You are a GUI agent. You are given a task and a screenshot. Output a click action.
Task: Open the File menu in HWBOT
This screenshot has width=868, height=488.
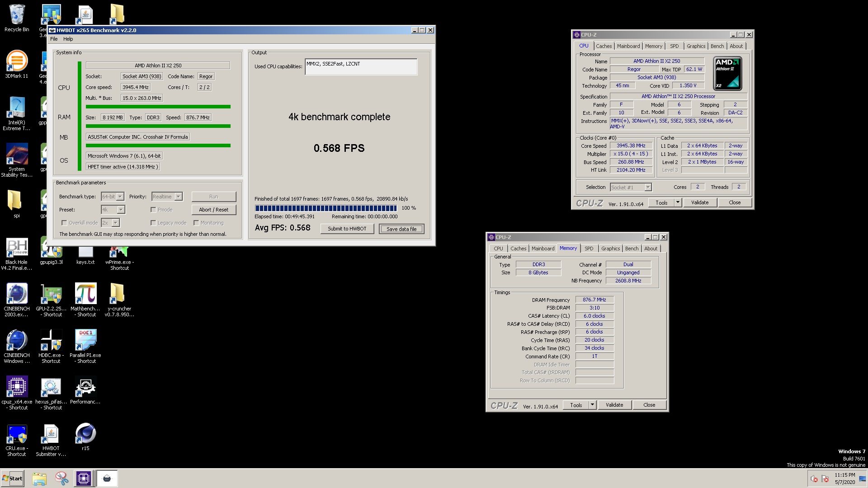(54, 39)
